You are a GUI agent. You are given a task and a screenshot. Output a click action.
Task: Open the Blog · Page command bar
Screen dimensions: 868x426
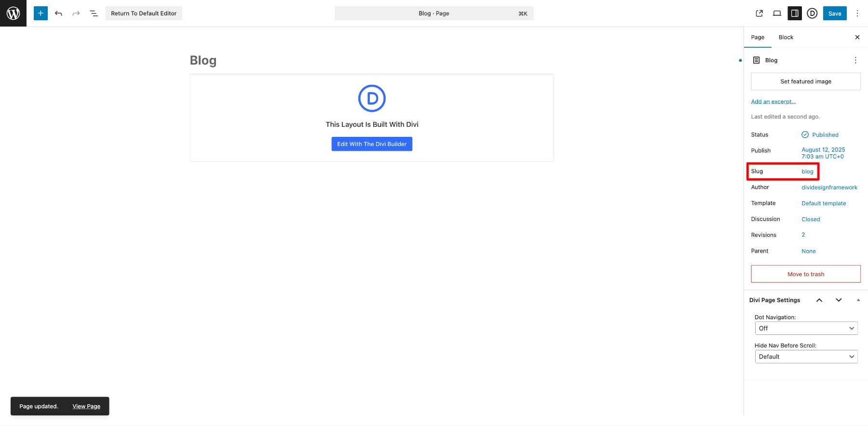click(x=434, y=13)
